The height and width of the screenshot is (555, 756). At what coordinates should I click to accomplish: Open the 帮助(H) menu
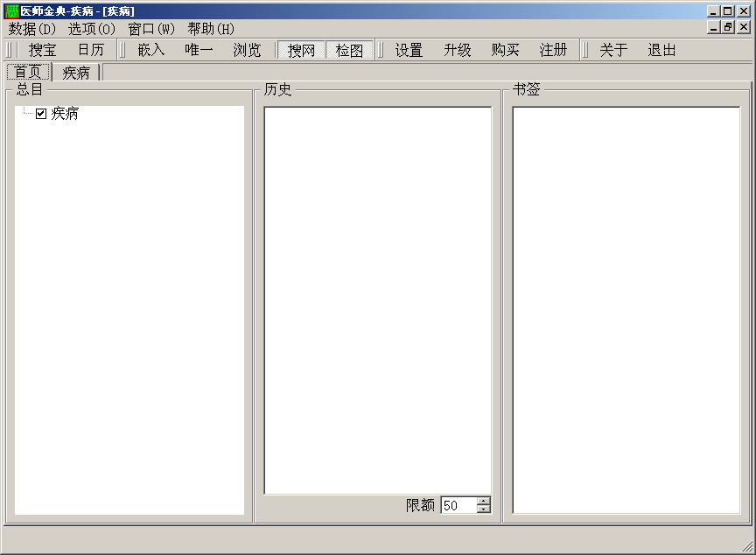(211, 29)
